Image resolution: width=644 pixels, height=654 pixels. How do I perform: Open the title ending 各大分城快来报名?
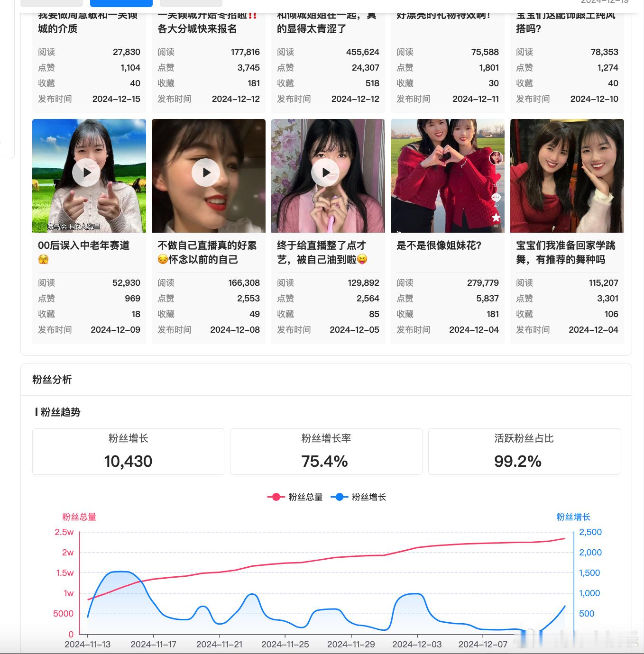tap(207, 22)
